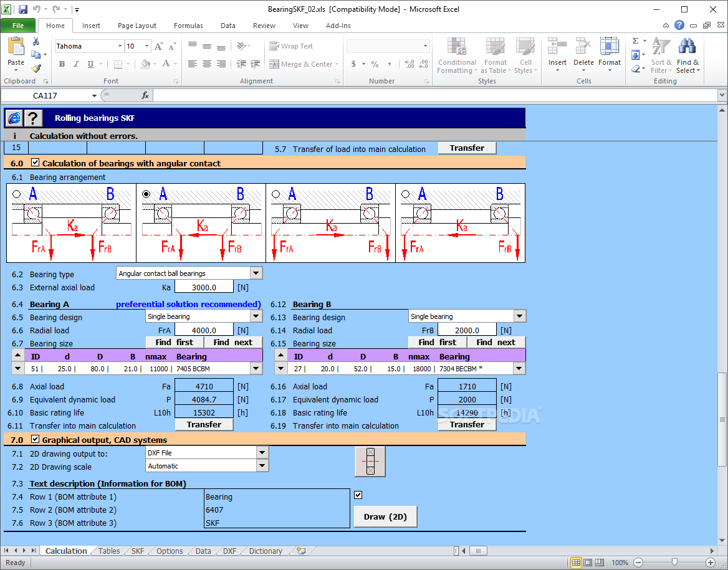Click the Increase Font Size icon
This screenshot has height=570, width=728.
tap(159, 47)
